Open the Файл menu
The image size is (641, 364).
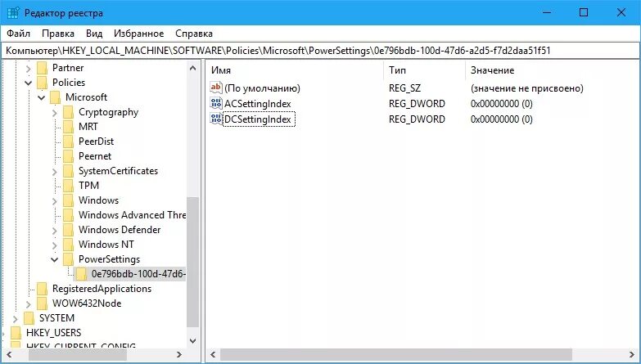pos(18,34)
